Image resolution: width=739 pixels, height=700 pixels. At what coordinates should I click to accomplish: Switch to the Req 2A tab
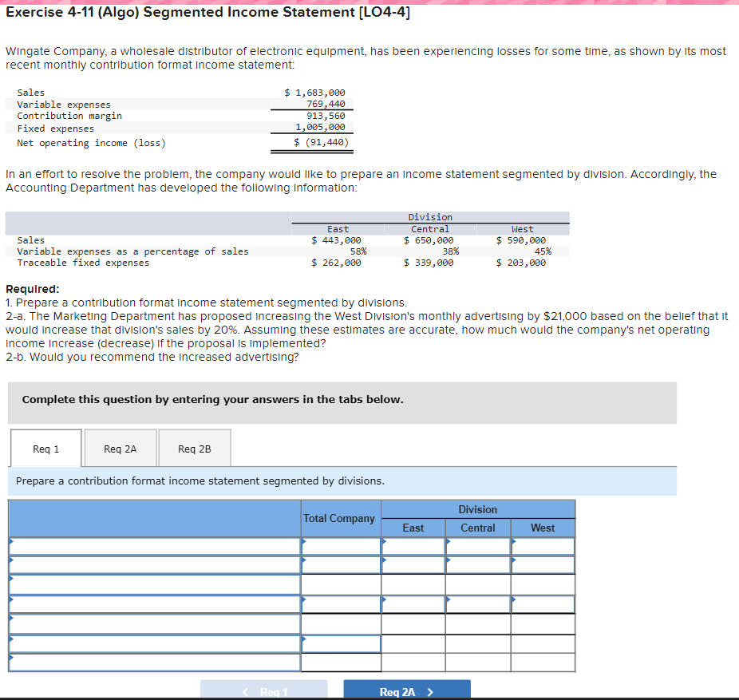coord(120,448)
